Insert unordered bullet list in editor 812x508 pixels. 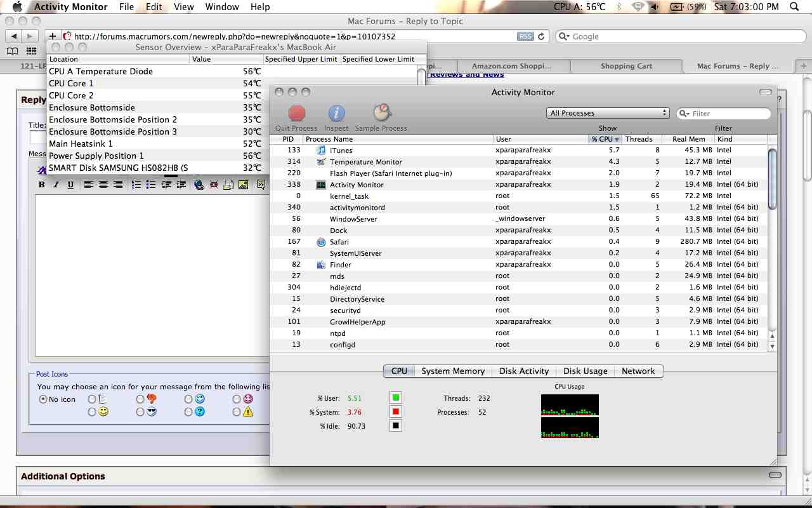click(151, 185)
